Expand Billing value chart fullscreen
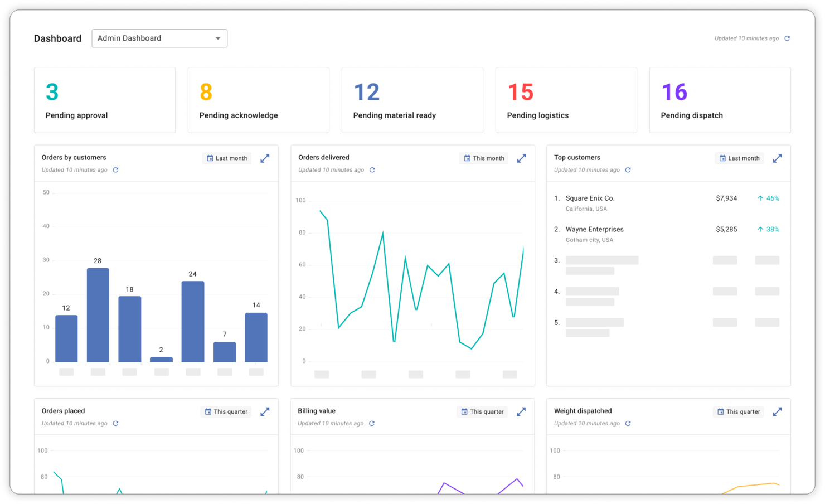 521,412
